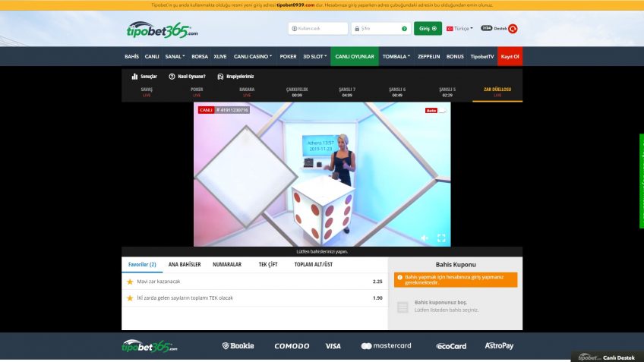Open the CANLI OYUNLAR menu item
The image size is (644, 362).
click(355, 57)
